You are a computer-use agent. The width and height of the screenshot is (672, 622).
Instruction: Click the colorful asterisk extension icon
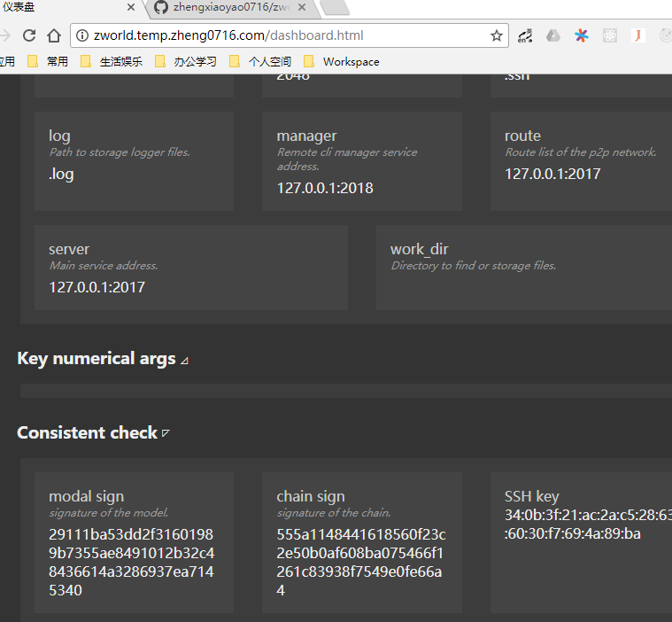coord(582,35)
